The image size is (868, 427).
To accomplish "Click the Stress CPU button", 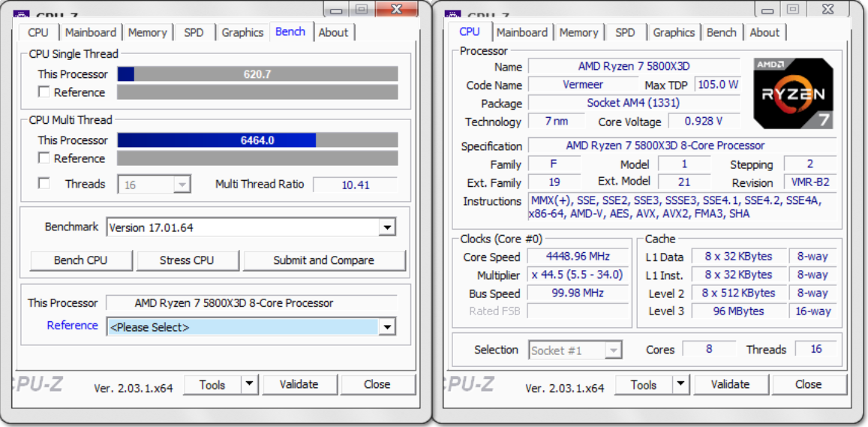I will pos(187,260).
